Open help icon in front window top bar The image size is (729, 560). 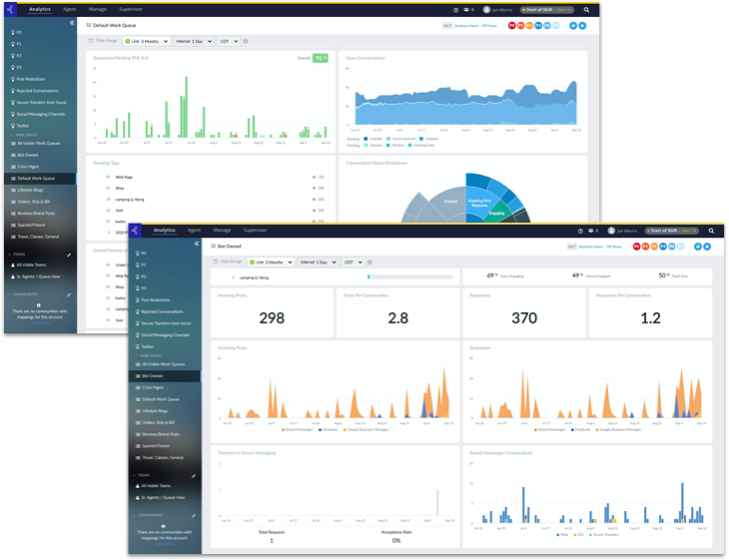pyautogui.click(x=580, y=231)
